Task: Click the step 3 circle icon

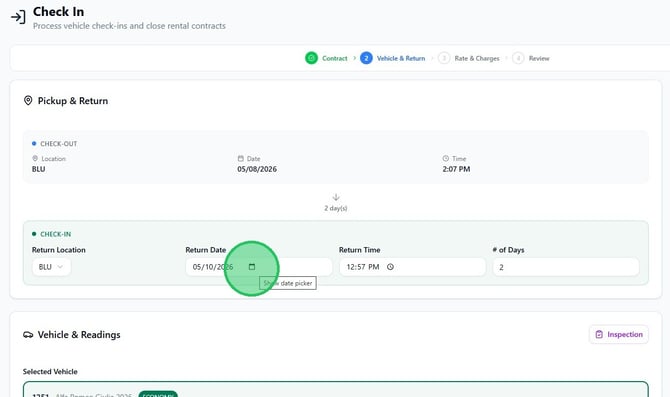Action: 444,58
